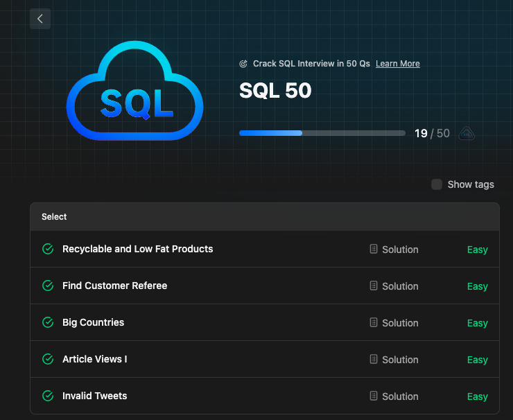Open the Article Views I problem

94,359
